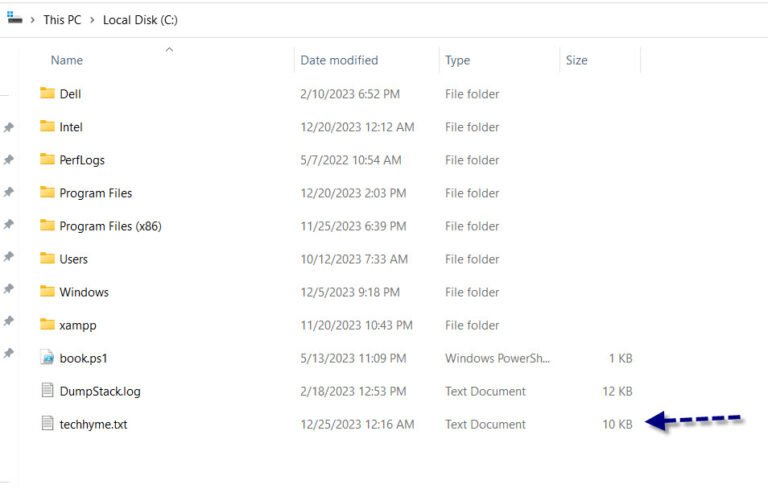
Task: Click the xampp folder icon
Action: pos(47,324)
